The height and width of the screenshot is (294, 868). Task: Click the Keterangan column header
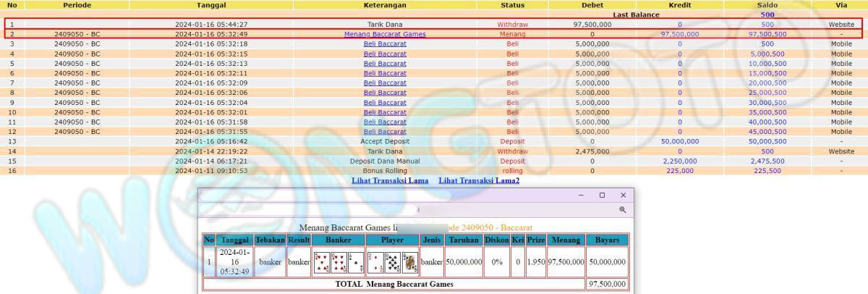[x=385, y=5]
